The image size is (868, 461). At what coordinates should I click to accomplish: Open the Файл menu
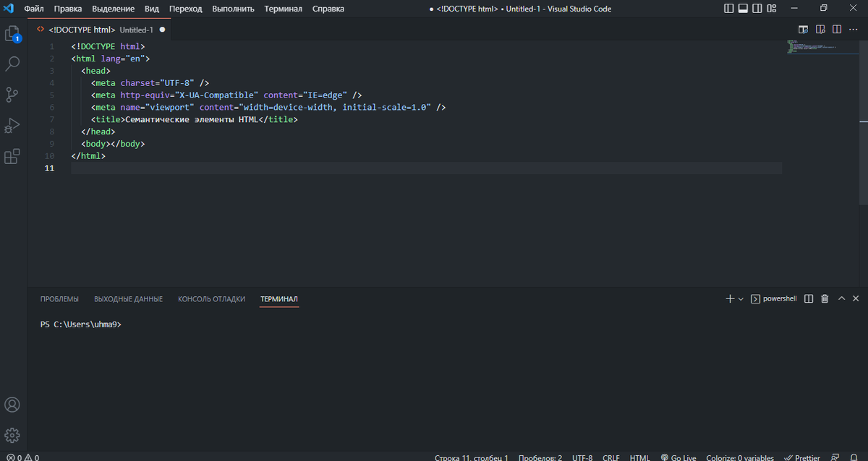click(34, 9)
